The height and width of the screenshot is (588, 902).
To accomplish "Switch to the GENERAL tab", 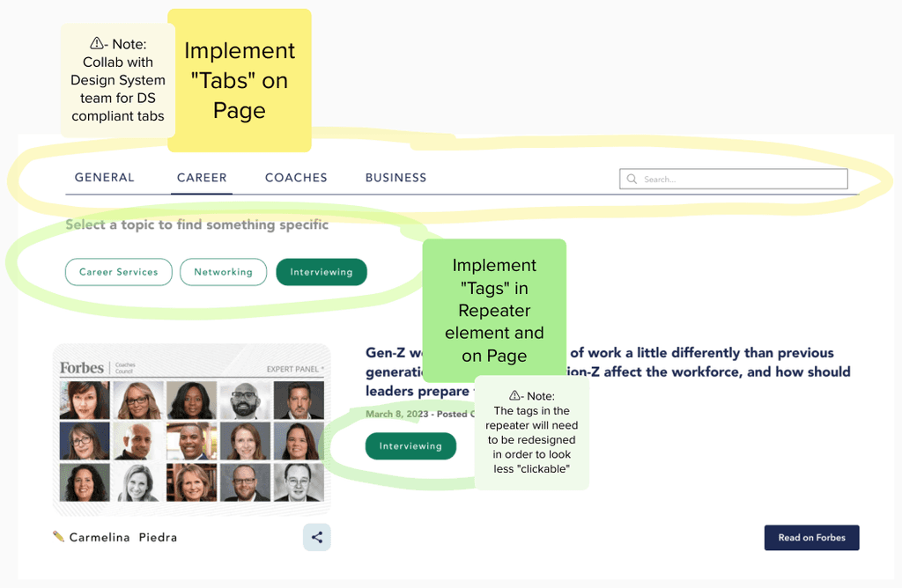I will [104, 177].
